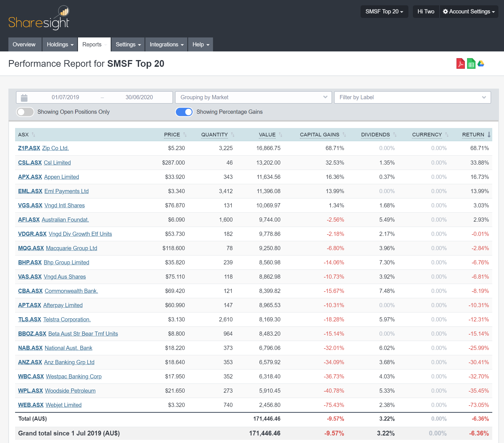Sort by Value column arrows
This screenshot has width=504, height=443.
[x=280, y=135]
